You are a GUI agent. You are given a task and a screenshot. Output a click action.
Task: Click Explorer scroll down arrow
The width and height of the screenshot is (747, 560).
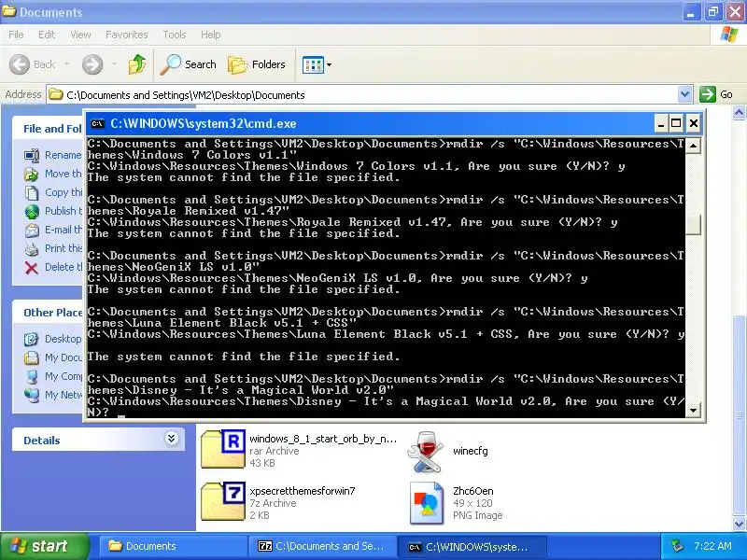coord(739,524)
